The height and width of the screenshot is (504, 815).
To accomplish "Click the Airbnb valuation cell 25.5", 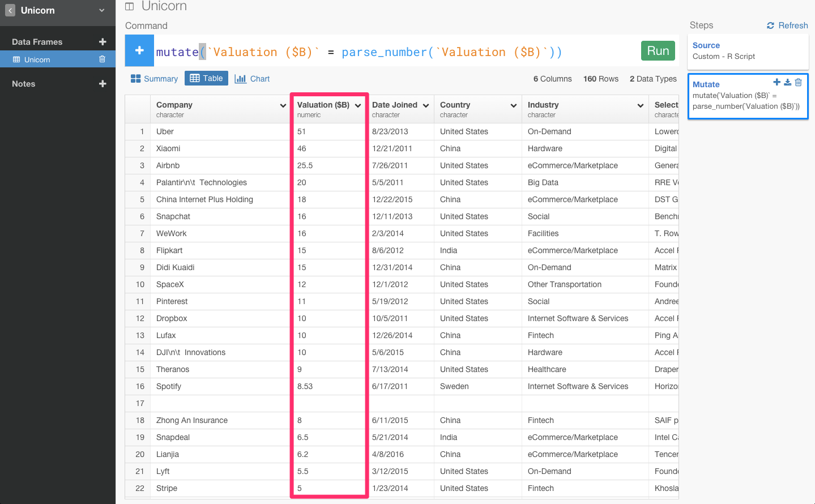I will click(x=328, y=165).
